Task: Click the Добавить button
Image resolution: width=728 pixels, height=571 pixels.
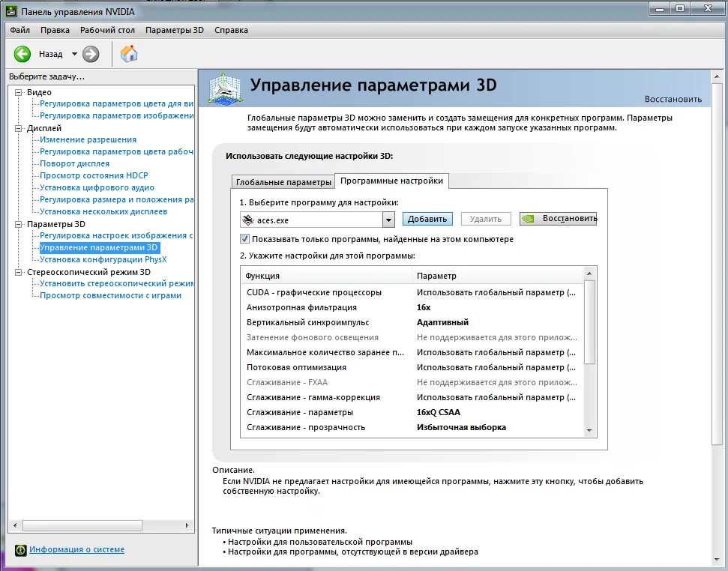Action: [x=427, y=219]
